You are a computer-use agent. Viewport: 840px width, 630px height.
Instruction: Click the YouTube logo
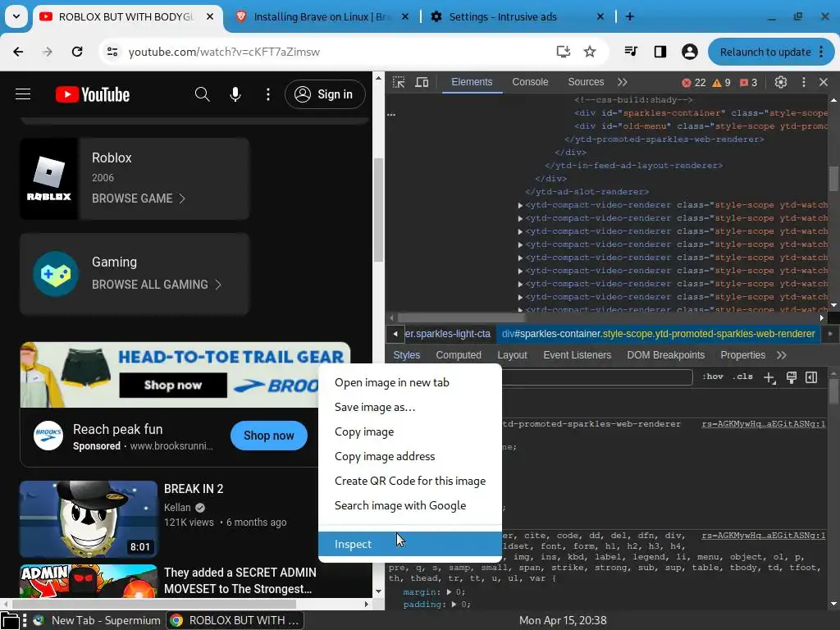93,94
